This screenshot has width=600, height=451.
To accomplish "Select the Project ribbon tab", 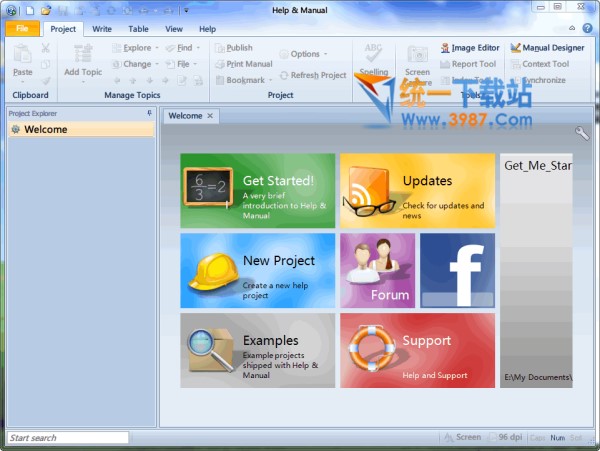I will (63, 29).
